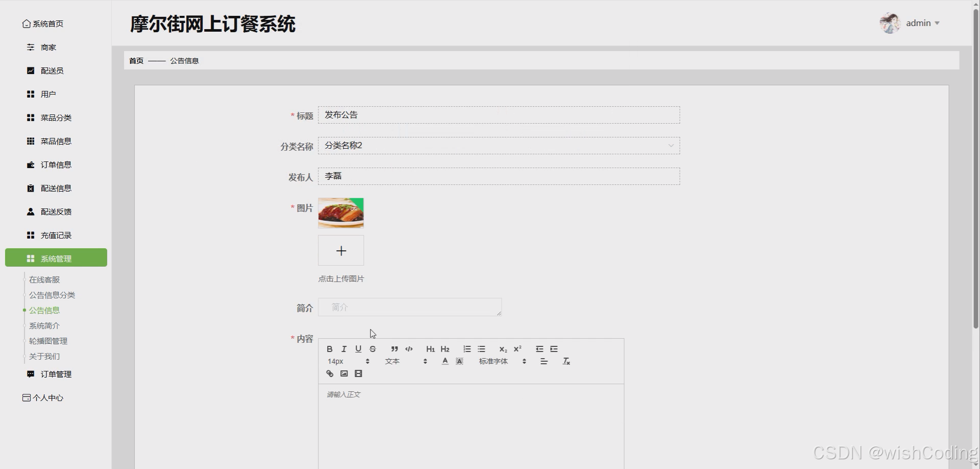Apply italic formatting in the editor toolbar
Screen dimensions: 980x469
click(344, 349)
